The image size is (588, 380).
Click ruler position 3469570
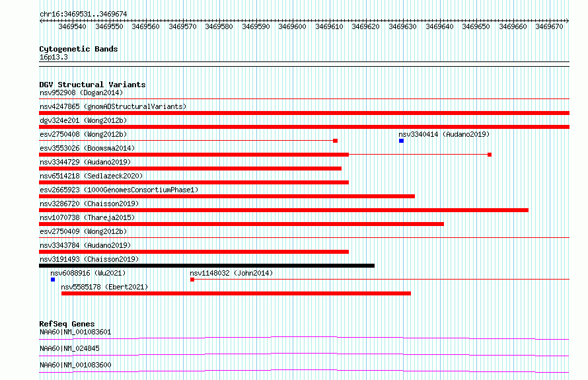pyautogui.click(x=182, y=26)
